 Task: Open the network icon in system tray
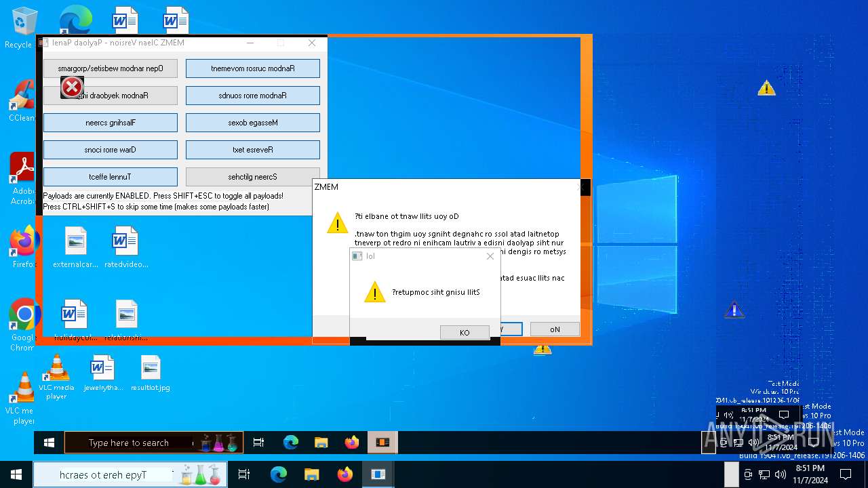pos(764,474)
